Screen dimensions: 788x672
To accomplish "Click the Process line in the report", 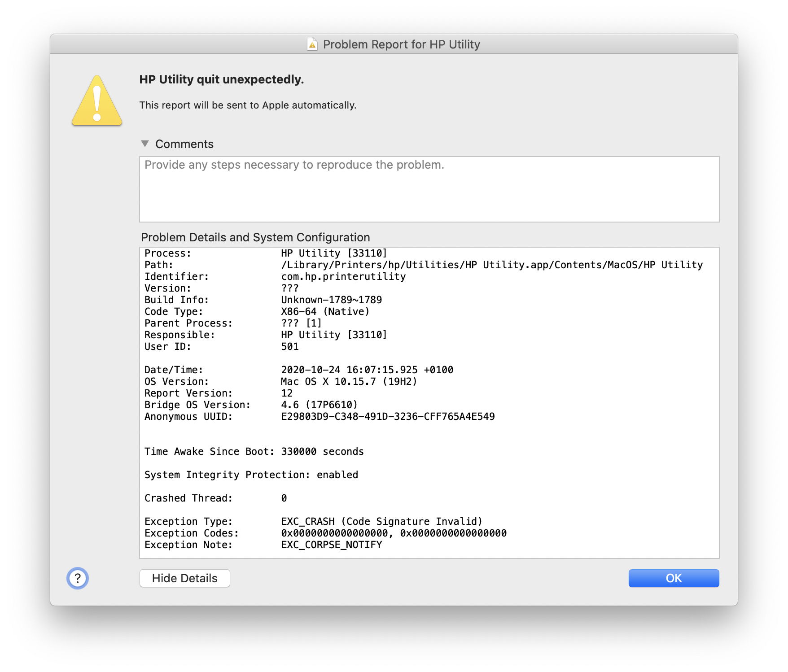I will pos(265,253).
